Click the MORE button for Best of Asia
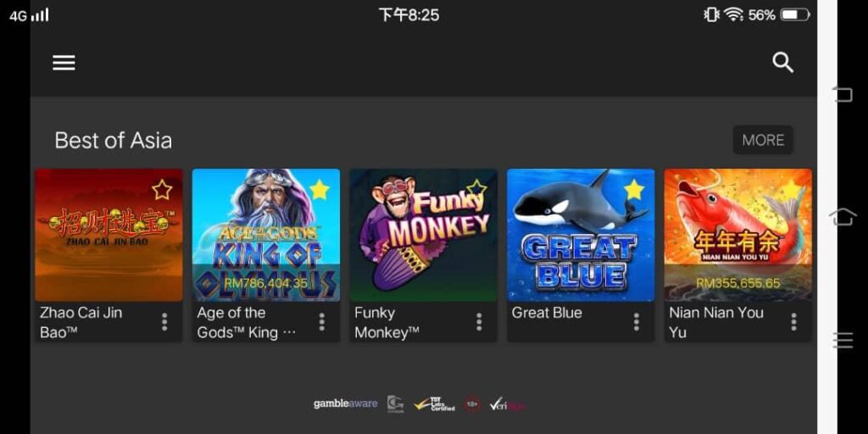Viewport: 868px width, 434px height. (x=763, y=140)
